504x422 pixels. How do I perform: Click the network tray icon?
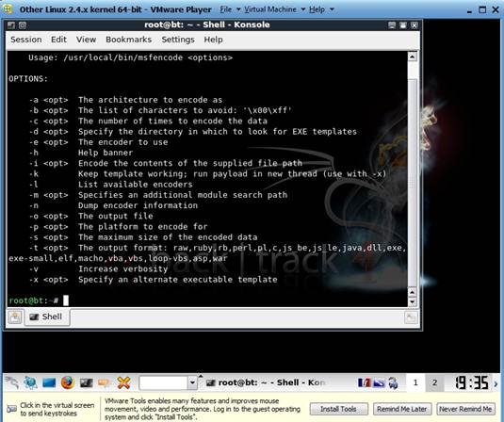click(x=379, y=382)
